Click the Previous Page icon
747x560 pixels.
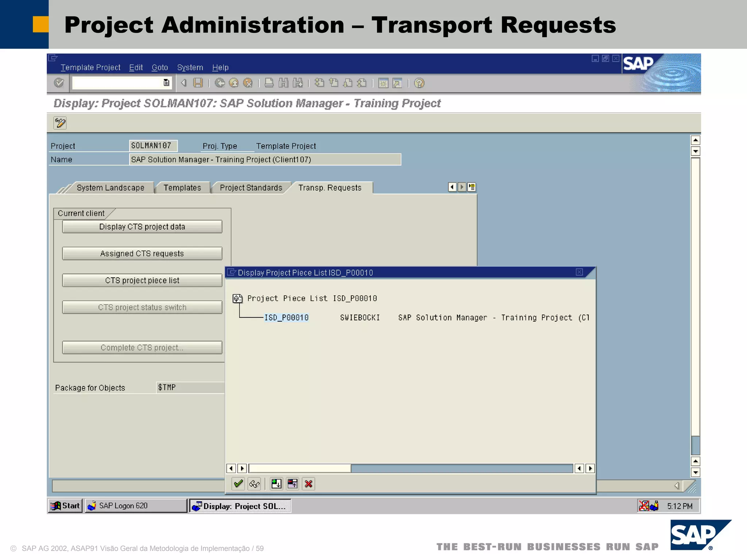click(x=333, y=83)
